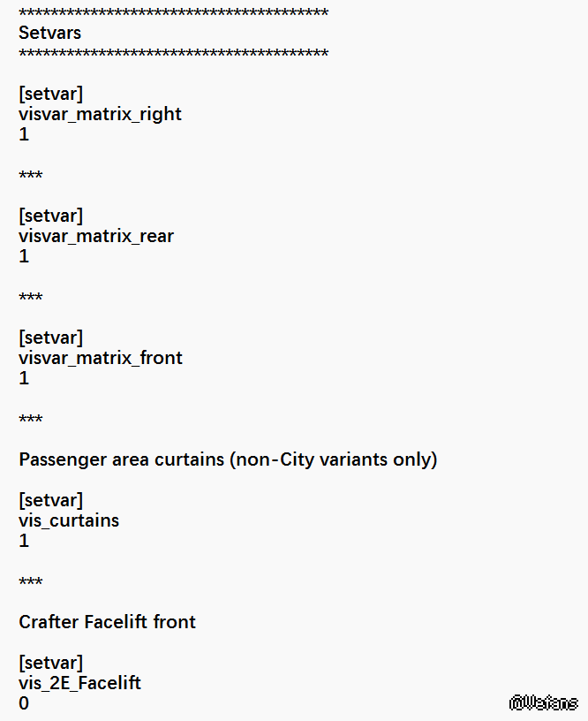
Task: Select the value 1 below visvar_matrix_right
Action: pyautogui.click(x=24, y=134)
